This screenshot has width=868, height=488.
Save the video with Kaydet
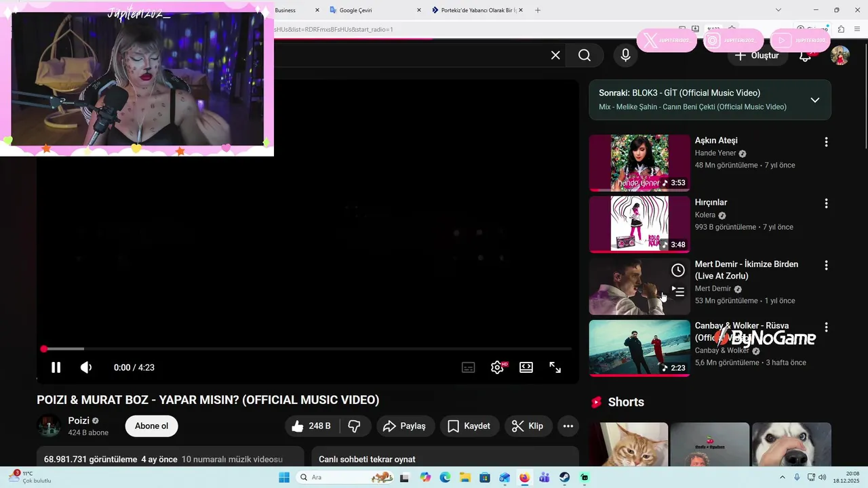click(469, 426)
